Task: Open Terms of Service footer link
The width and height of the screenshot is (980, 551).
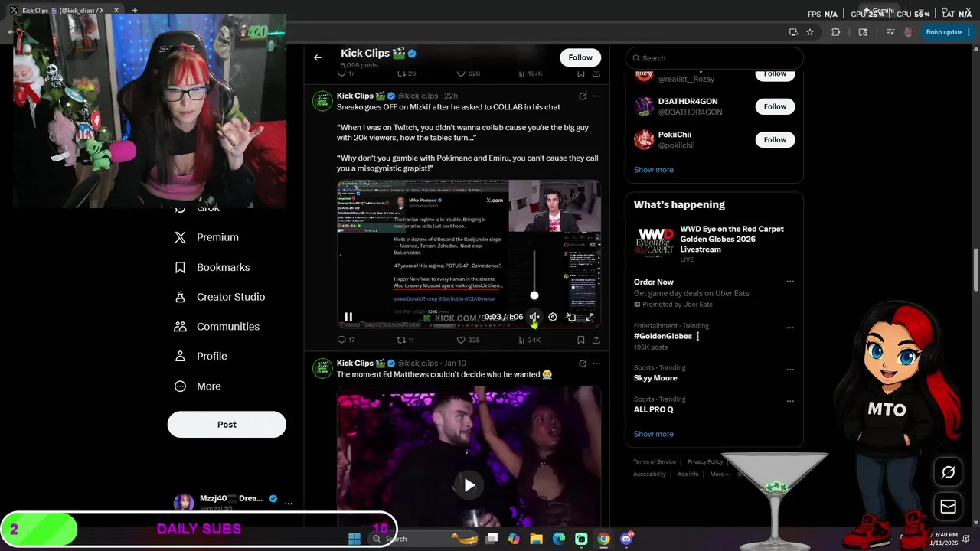Action: coord(655,461)
